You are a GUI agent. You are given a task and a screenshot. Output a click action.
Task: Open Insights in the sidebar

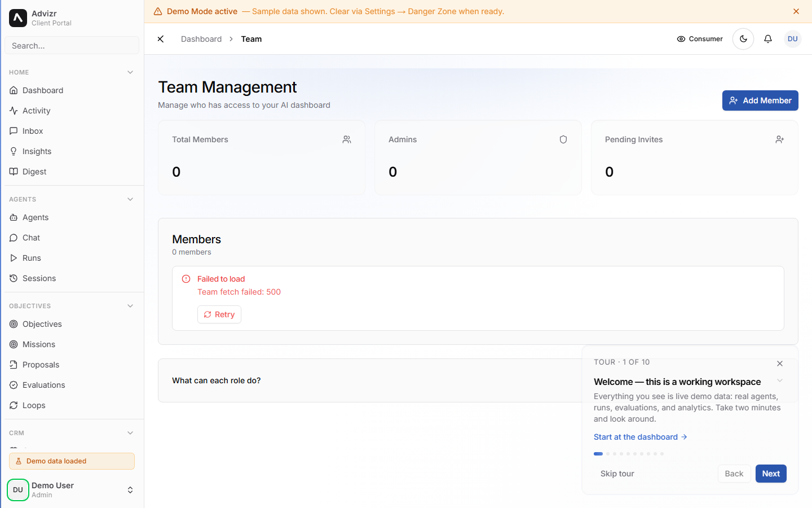(x=72, y=151)
